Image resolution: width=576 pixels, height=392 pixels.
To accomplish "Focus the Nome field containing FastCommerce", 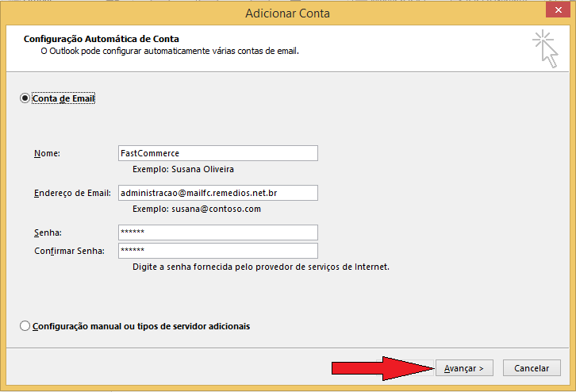I will (x=218, y=153).
